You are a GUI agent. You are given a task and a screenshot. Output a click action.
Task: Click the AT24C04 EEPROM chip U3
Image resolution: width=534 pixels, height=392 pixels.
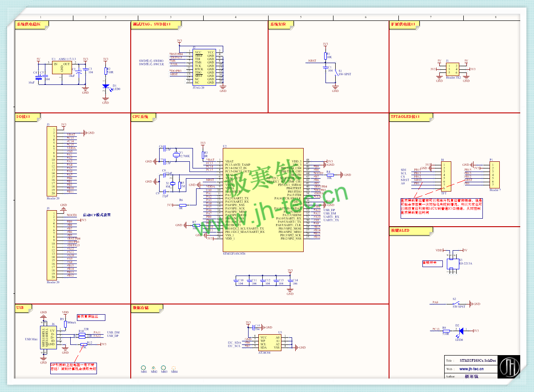click(269, 342)
